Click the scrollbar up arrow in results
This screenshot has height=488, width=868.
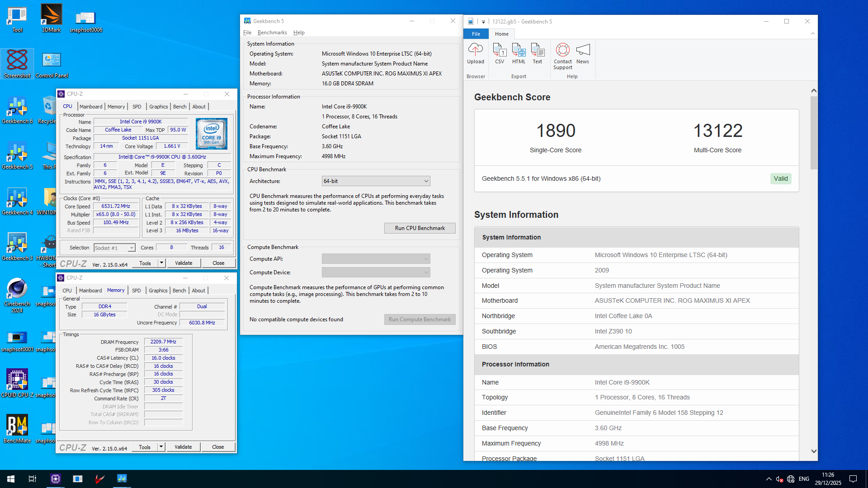point(814,91)
